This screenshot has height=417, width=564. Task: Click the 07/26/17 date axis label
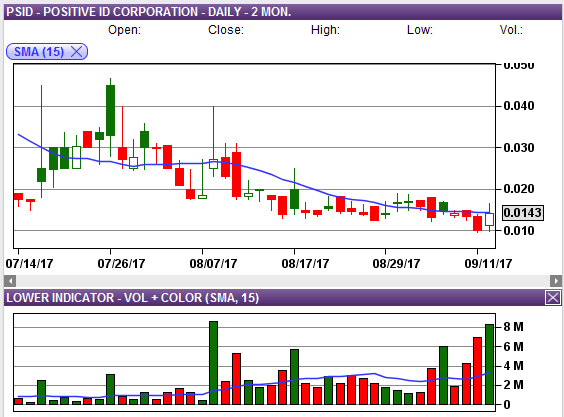click(121, 264)
